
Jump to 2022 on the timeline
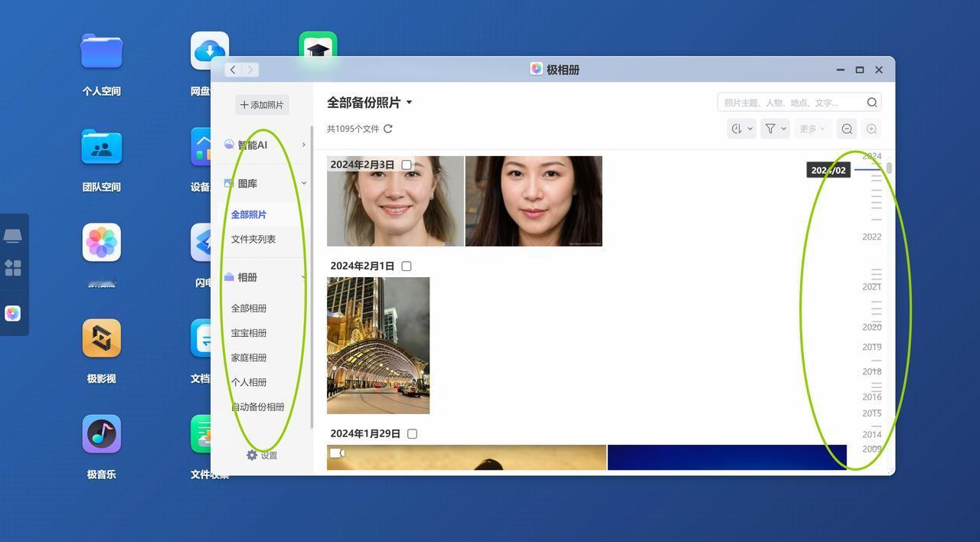click(872, 237)
